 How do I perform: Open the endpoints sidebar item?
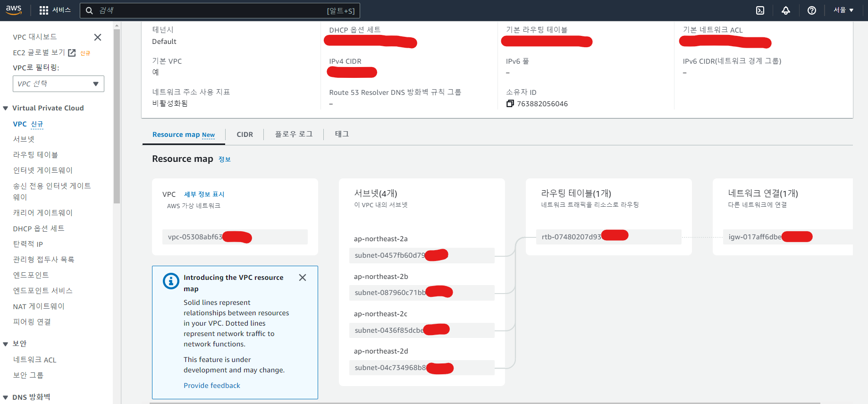pyautogui.click(x=31, y=275)
